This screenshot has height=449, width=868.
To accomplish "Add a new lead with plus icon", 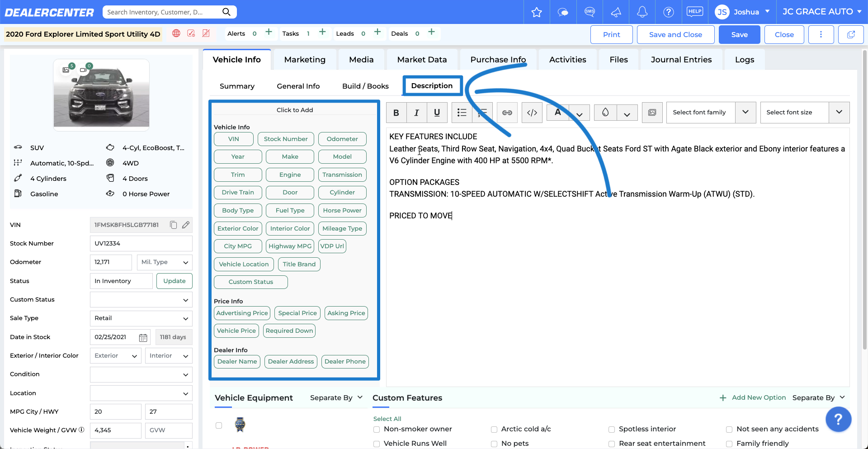I will click(x=377, y=32).
